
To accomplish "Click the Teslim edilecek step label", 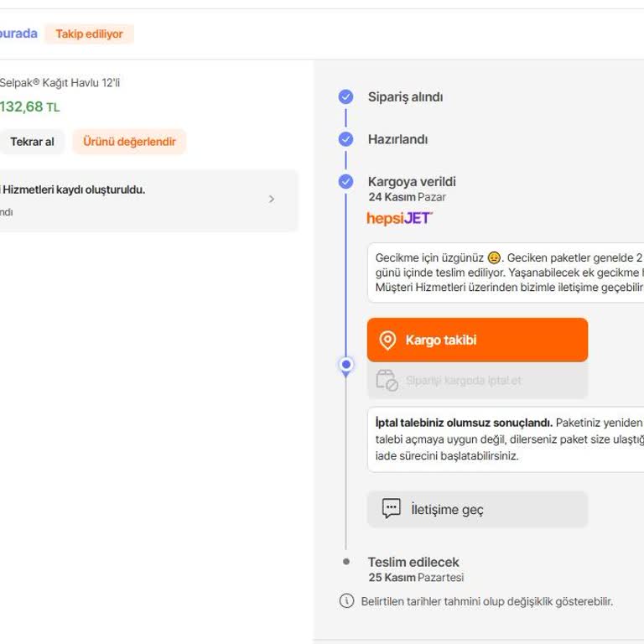I will [413, 562].
